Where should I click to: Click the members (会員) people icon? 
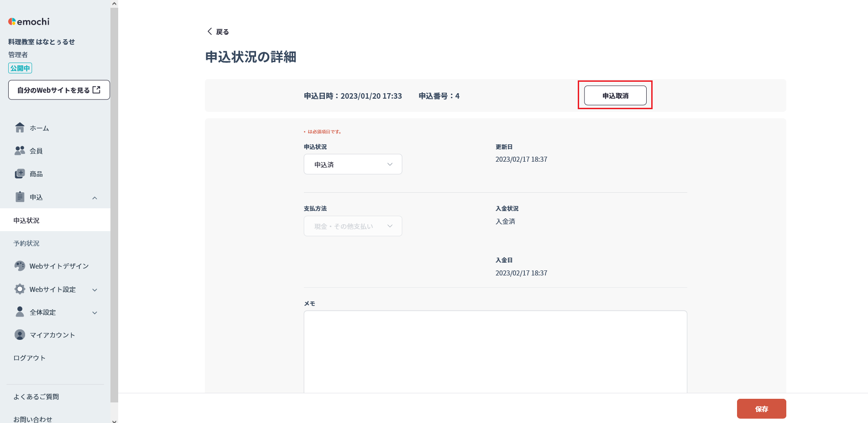[x=20, y=150]
